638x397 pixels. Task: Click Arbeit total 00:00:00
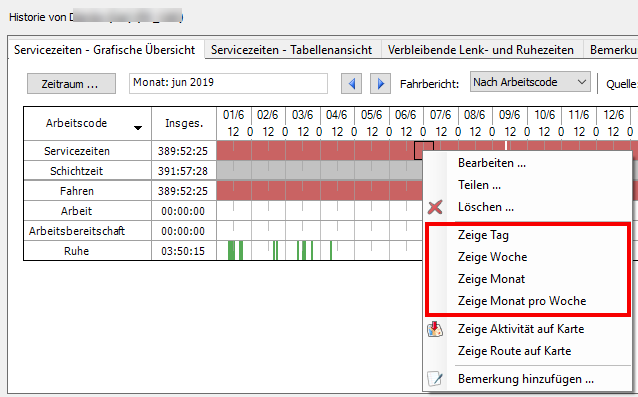[183, 211]
